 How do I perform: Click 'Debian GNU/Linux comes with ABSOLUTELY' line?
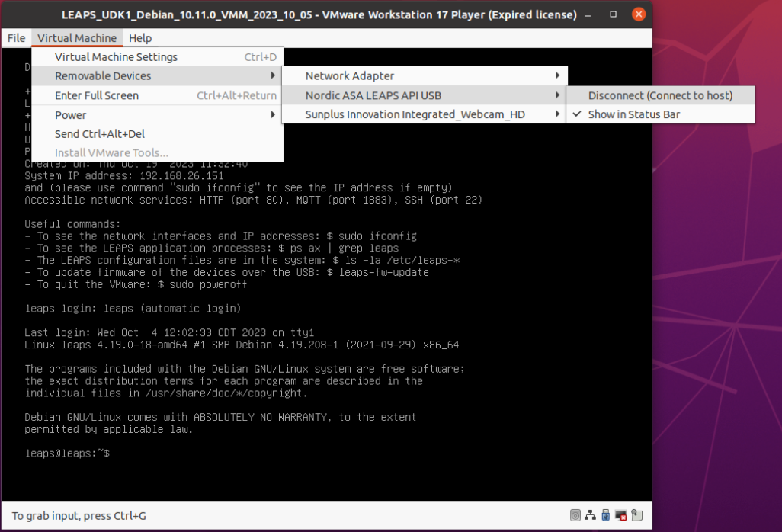(220, 417)
